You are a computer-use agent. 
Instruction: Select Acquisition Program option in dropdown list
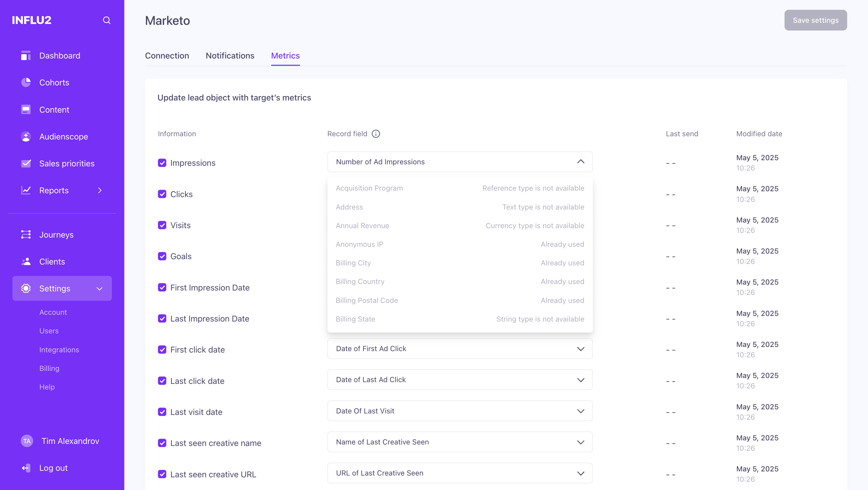(x=460, y=188)
